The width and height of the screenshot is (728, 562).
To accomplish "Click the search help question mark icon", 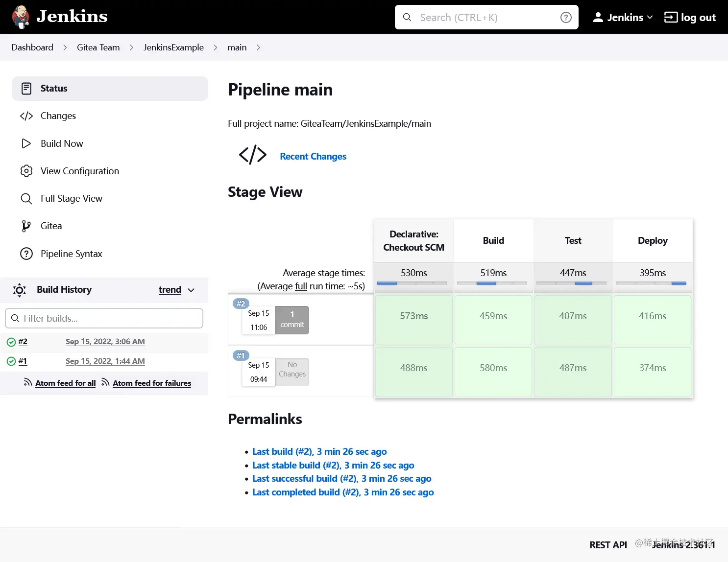I will (x=566, y=18).
